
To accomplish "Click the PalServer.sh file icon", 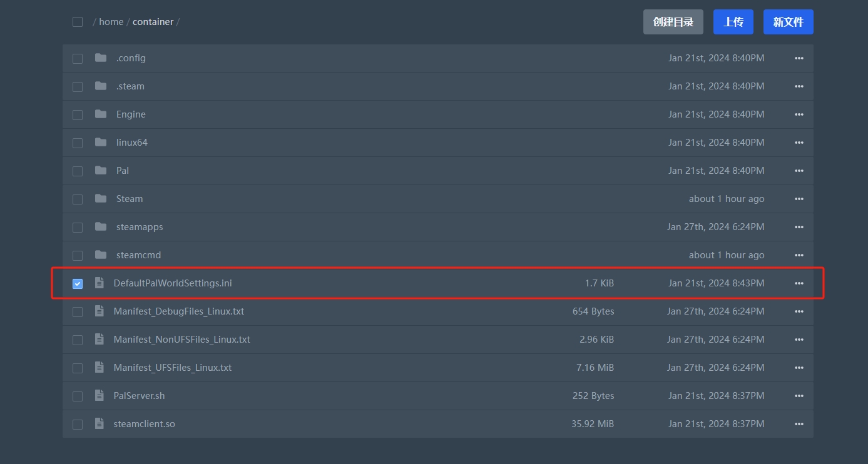I will pos(99,395).
